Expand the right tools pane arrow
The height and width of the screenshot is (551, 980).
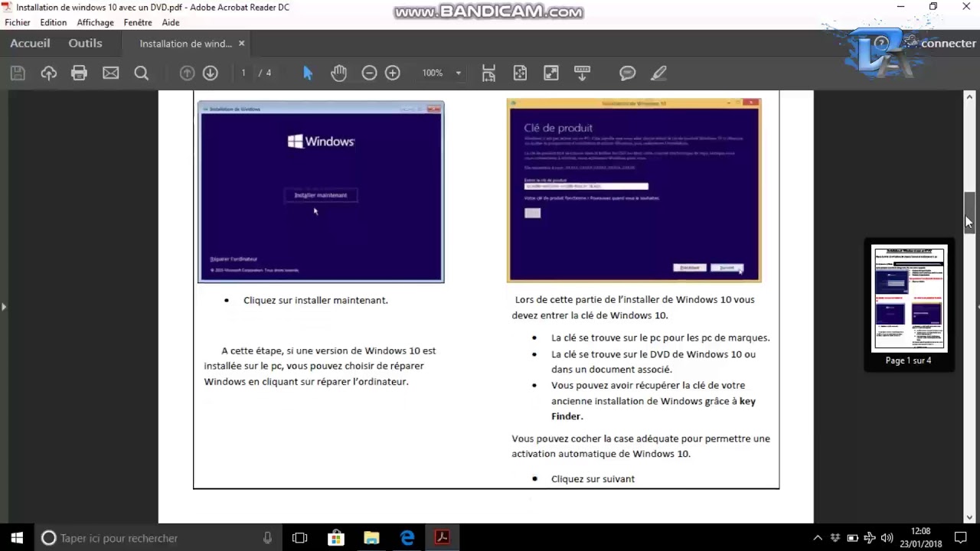(x=978, y=307)
